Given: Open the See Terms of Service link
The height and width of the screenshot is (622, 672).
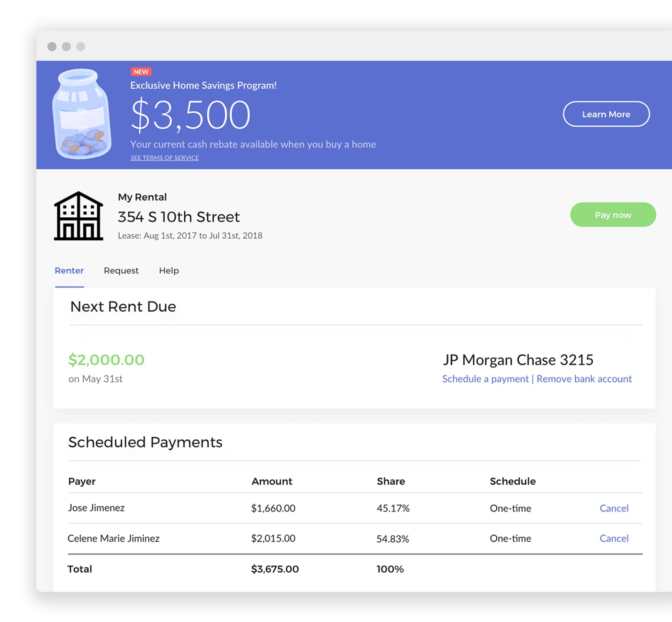Looking at the screenshot, I should click(x=165, y=158).
